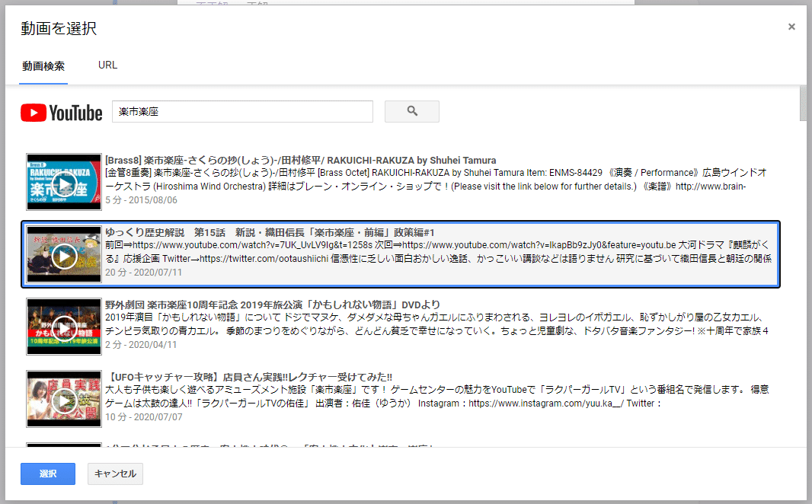This screenshot has height=504, width=812.
Task: Click the YouTube logo
Action: click(x=62, y=113)
